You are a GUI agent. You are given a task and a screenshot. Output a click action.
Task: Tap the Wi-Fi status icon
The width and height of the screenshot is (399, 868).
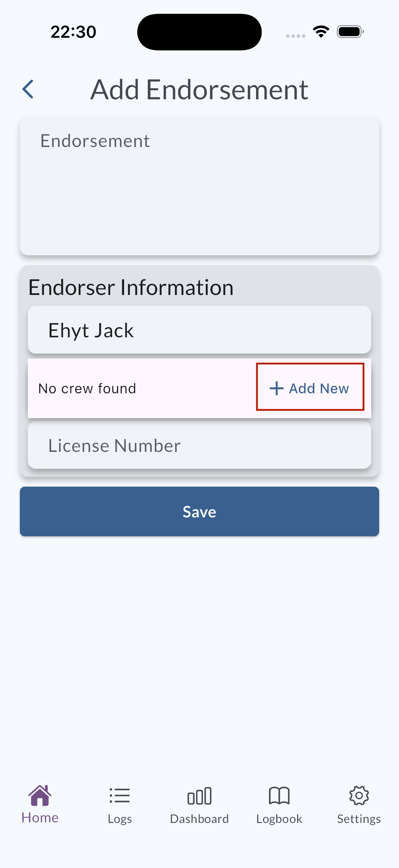click(321, 32)
